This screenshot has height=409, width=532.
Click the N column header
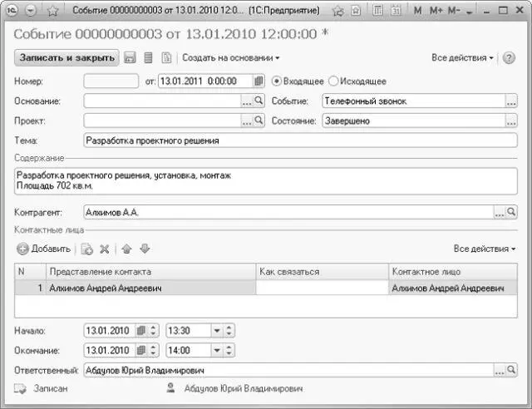pos(30,272)
